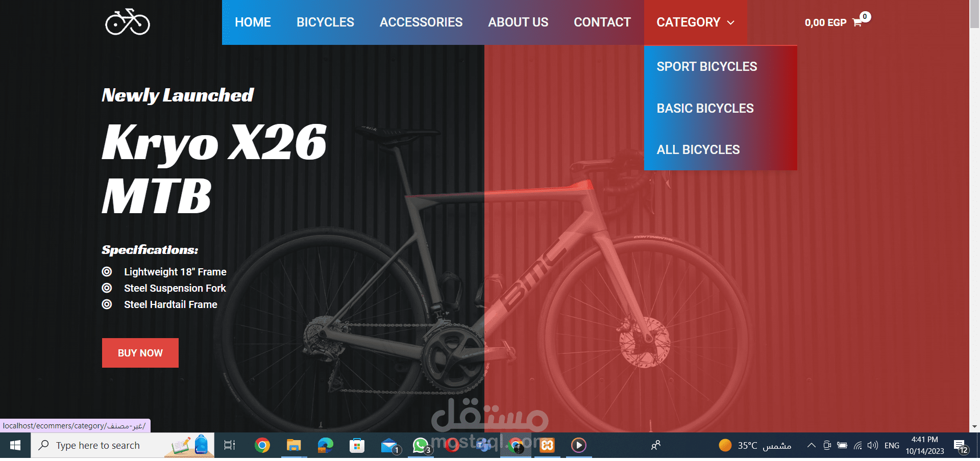Open the Wi-Fi network tray icon
The height and width of the screenshot is (461, 980).
click(858, 446)
